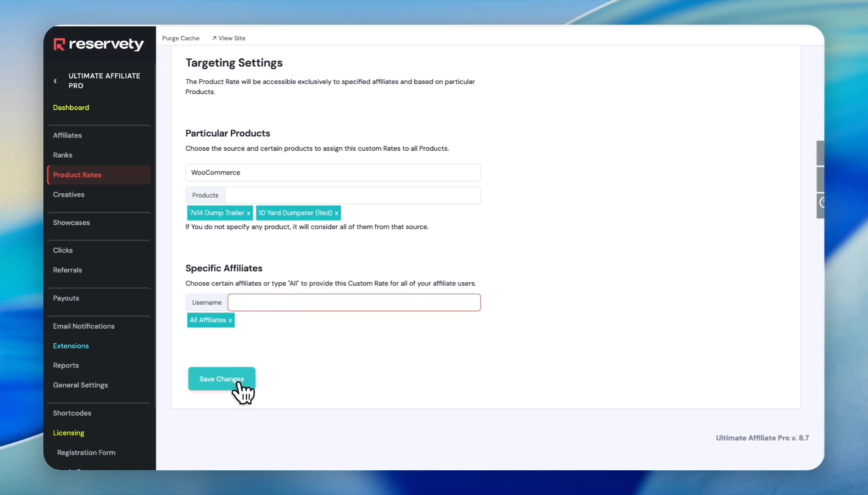
Task: Click the Products search input field
Action: (x=352, y=195)
